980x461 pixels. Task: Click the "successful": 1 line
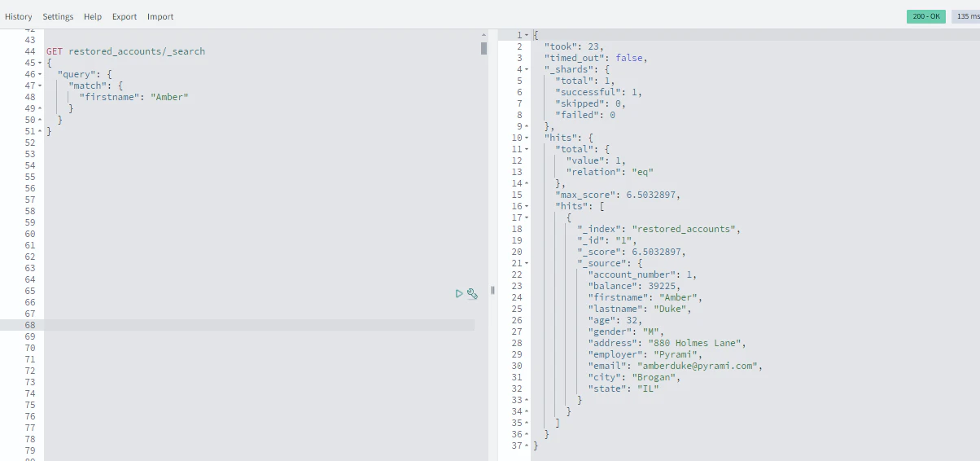click(x=598, y=92)
